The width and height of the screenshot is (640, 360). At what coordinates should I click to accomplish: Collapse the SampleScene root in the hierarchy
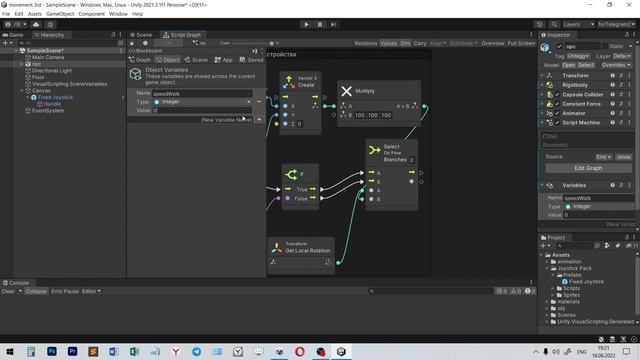click(16, 51)
